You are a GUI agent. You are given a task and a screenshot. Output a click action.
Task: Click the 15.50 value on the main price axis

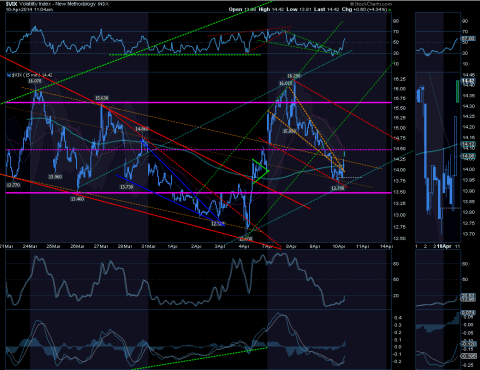[x=400, y=108]
